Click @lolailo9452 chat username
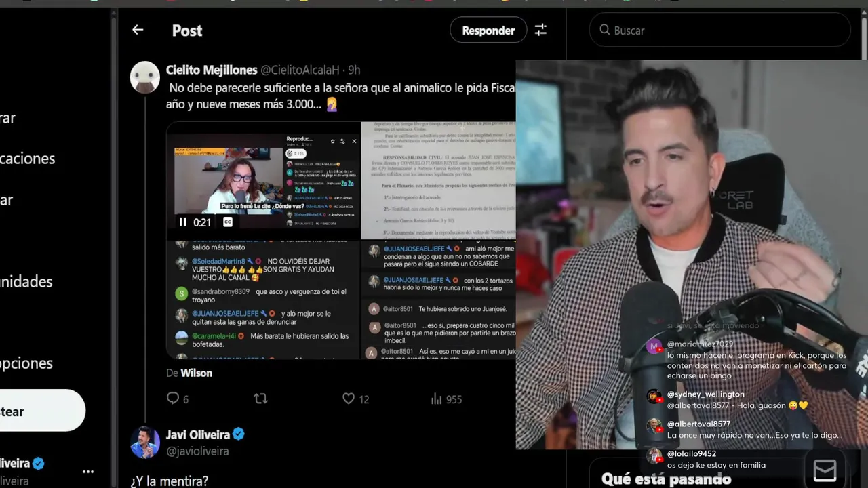868x488 pixels. coord(692,453)
